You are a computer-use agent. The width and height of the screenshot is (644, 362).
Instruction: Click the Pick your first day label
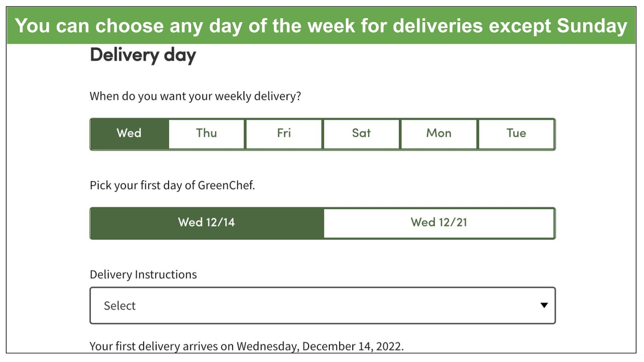click(x=172, y=185)
